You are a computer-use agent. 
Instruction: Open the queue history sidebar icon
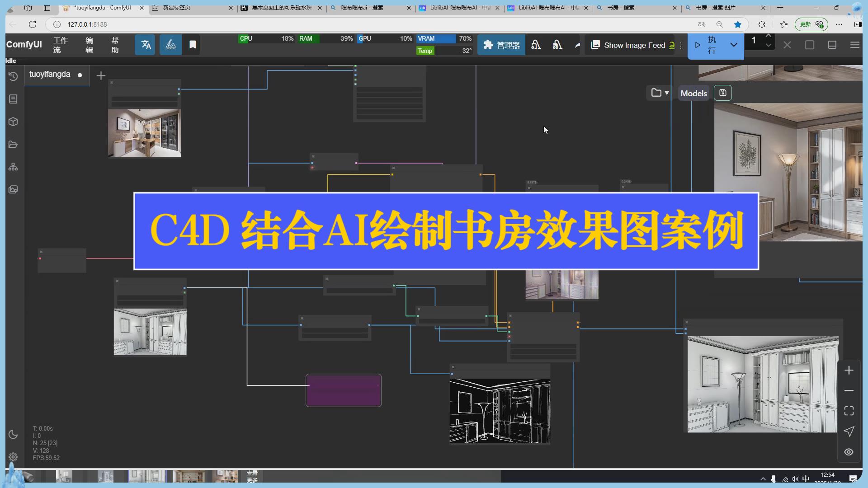[x=13, y=76]
